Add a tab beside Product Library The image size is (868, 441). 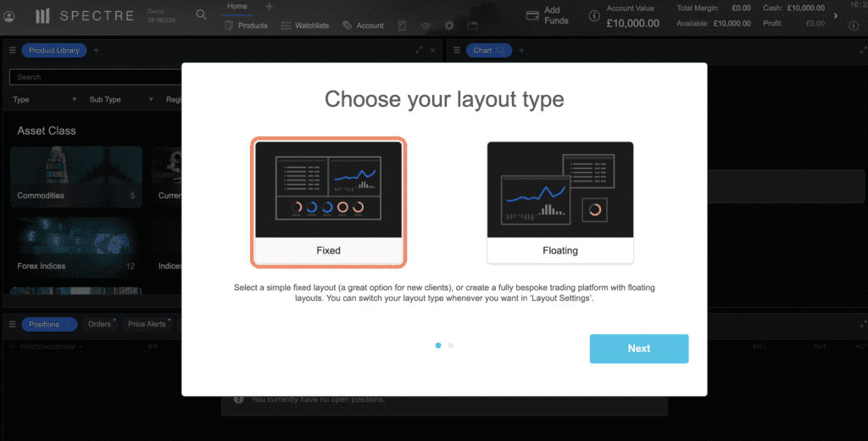(96, 50)
